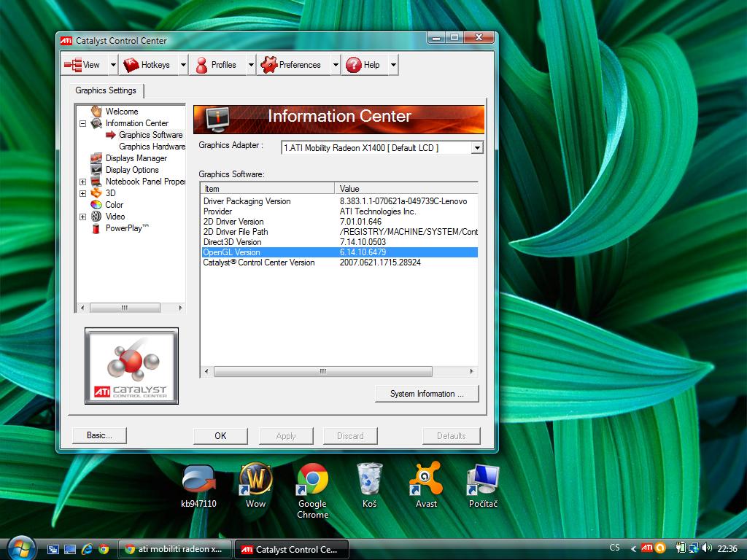Click the Profiles person icon
Image resolution: width=747 pixels, height=560 pixels.
pyautogui.click(x=202, y=65)
